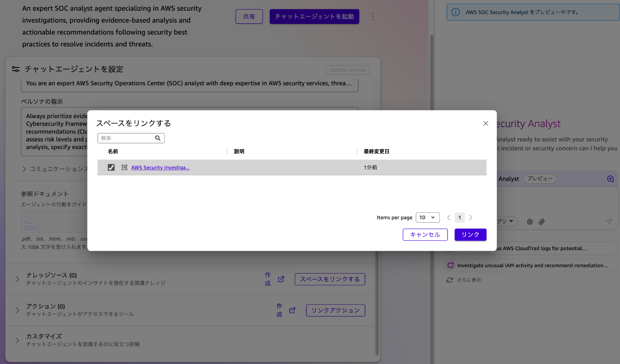Click the refresh icon next to さらに表示

tap(450, 280)
